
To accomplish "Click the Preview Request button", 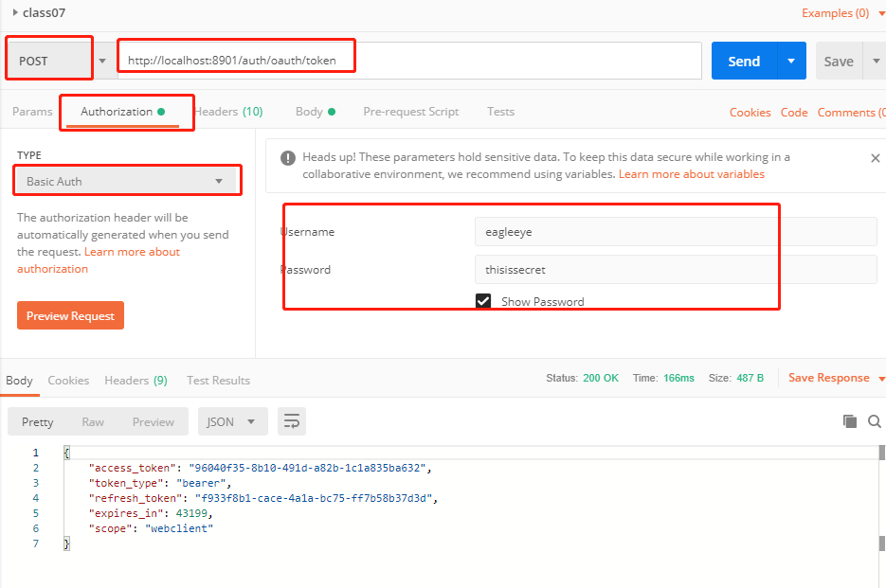I will tap(71, 315).
